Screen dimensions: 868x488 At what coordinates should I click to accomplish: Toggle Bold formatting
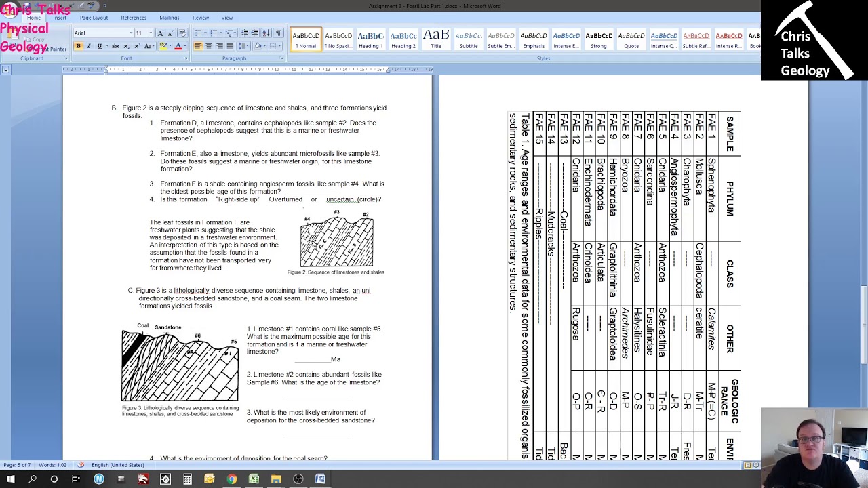pos(78,46)
